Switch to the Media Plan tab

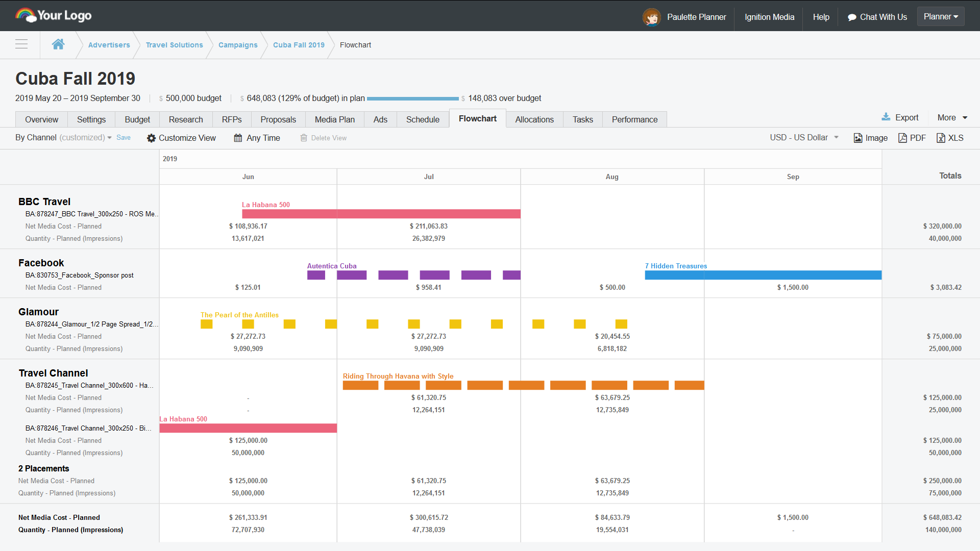pos(334,119)
